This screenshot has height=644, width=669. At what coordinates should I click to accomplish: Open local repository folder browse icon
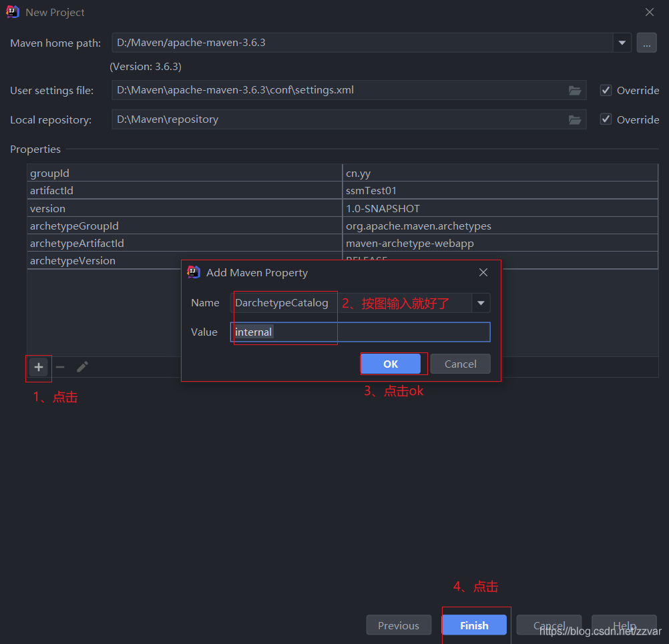(x=575, y=120)
